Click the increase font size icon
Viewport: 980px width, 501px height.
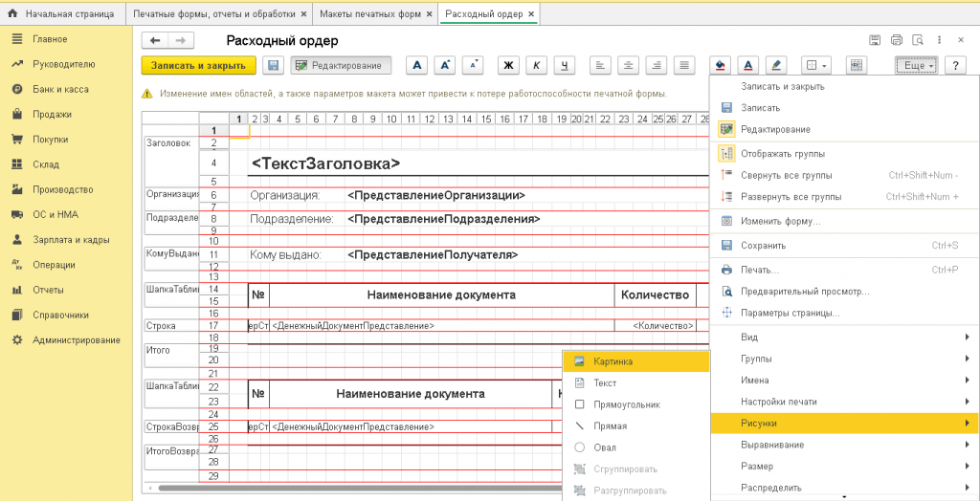[x=444, y=66]
